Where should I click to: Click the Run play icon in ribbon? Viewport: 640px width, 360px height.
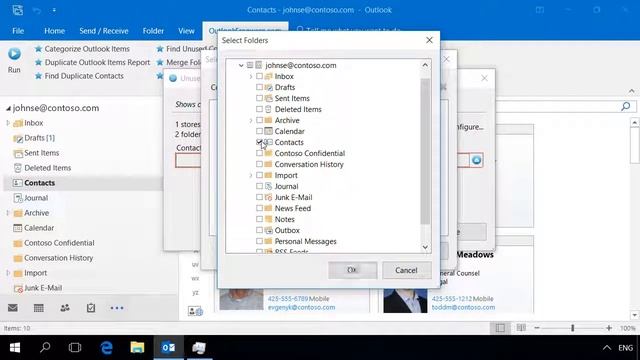pyautogui.click(x=14, y=54)
